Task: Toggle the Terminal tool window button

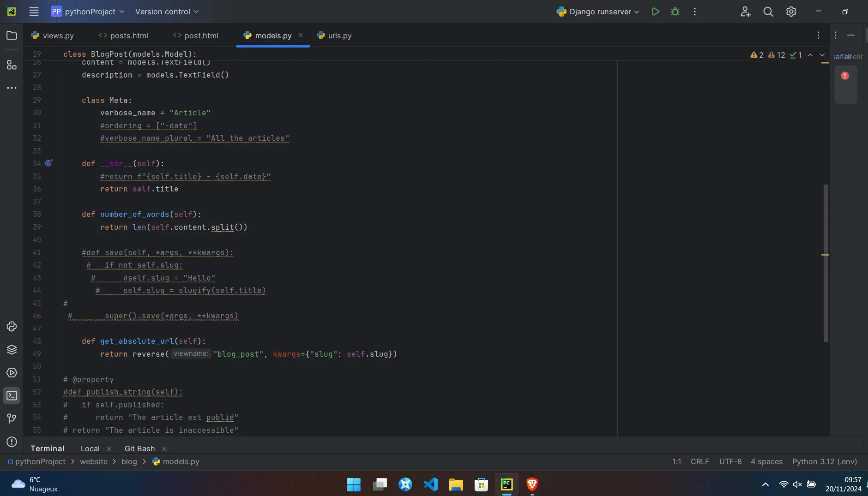Action: 12,396
